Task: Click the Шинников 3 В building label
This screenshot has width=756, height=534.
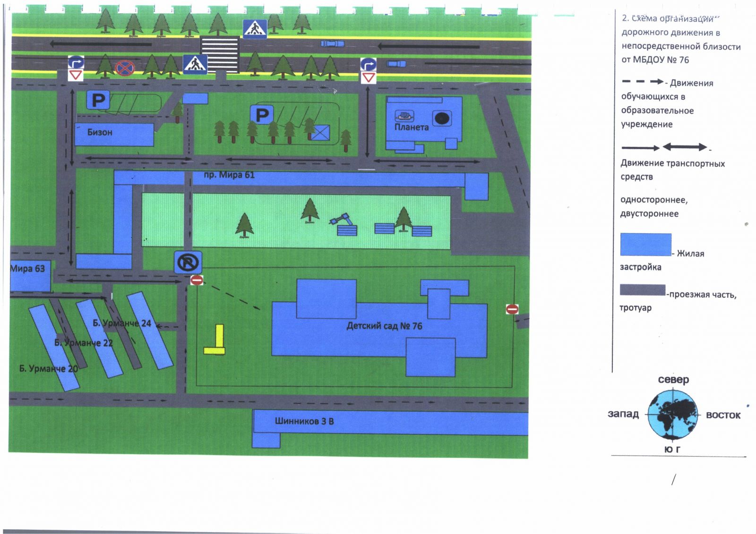Action: (304, 421)
